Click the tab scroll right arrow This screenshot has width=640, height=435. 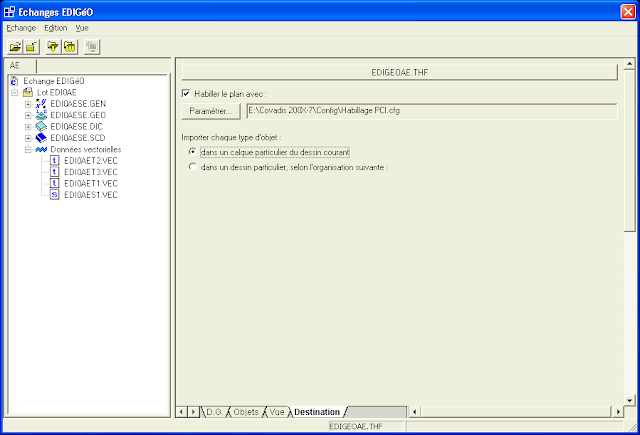click(193, 412)
